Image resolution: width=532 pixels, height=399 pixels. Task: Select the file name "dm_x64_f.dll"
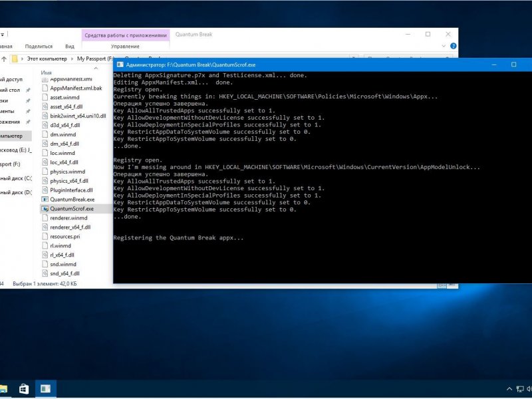coord(65,144)
